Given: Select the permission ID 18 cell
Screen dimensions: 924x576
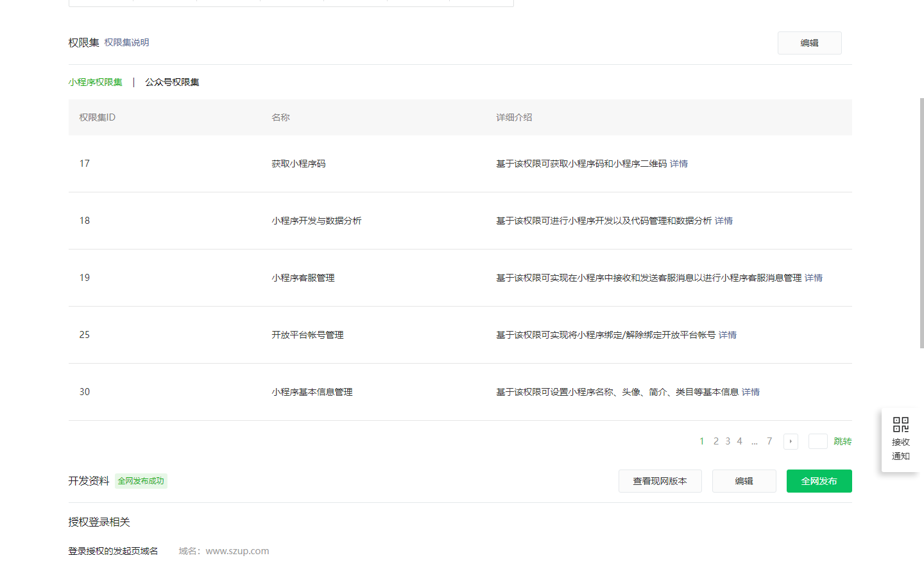Looking at the screenshot, I should [85, 221].
